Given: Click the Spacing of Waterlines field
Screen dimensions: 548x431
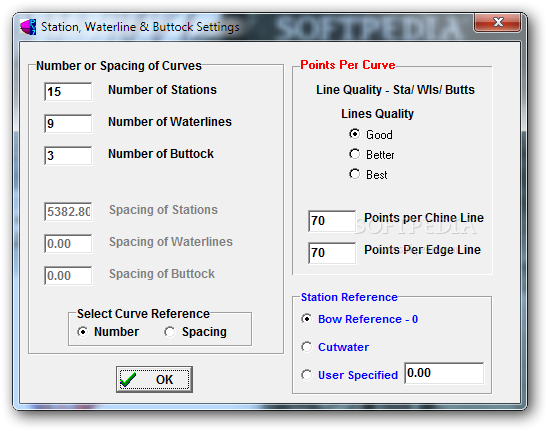Looking at the screenshot, I should 68,244.
